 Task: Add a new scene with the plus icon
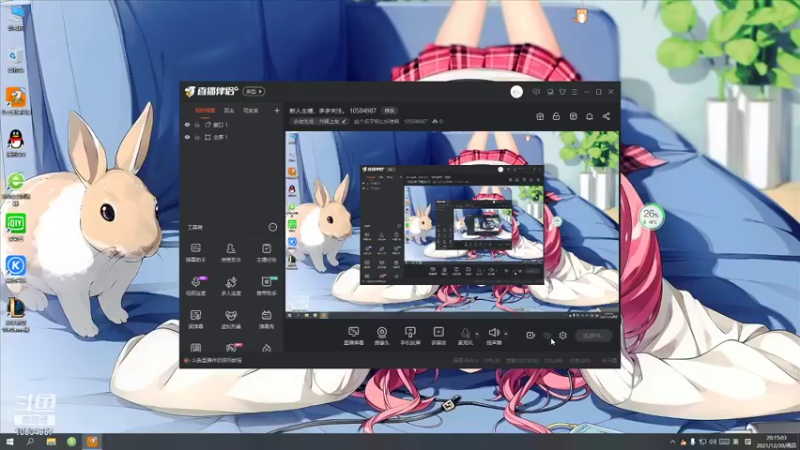277,110
